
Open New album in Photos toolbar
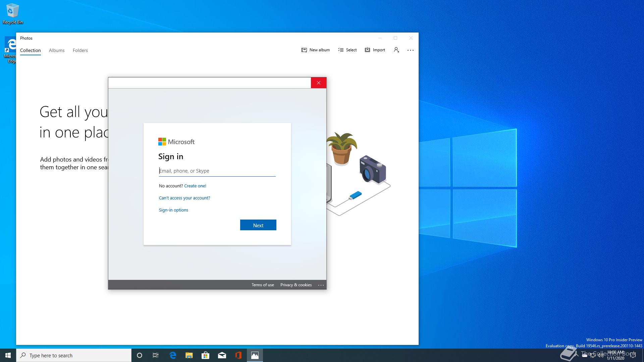pos(316,50)
